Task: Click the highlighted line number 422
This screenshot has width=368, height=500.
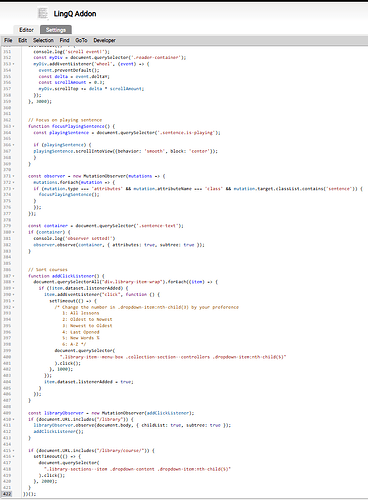Action: pyautogui.click(x=7, y=494)
